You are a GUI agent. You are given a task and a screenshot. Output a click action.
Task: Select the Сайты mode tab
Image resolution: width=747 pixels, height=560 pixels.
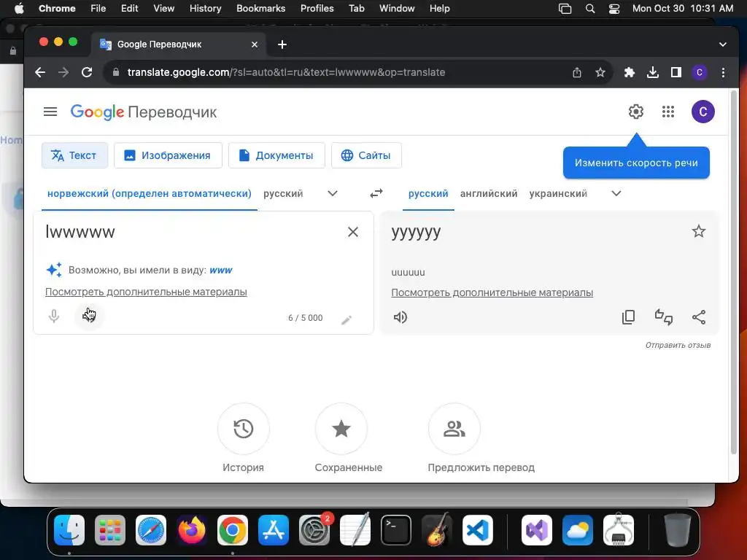click(366, 155)
